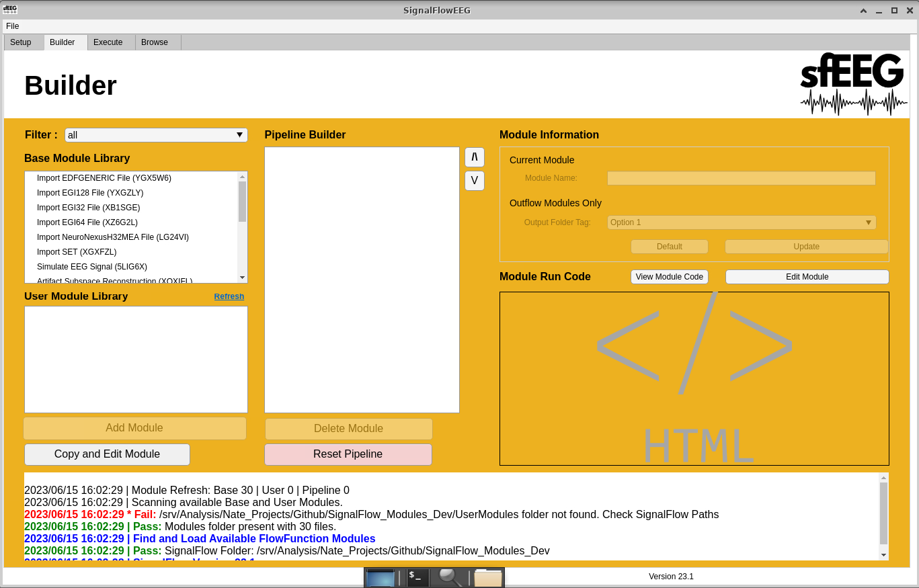
Task: Click the move-down V arrow button
Action: click(474, 181)
